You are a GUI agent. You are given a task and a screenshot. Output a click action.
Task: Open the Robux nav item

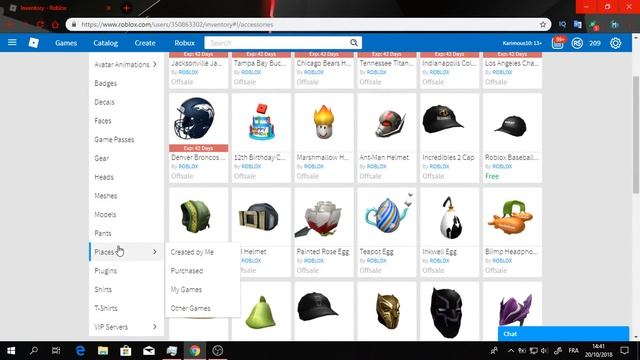[184, 43]
